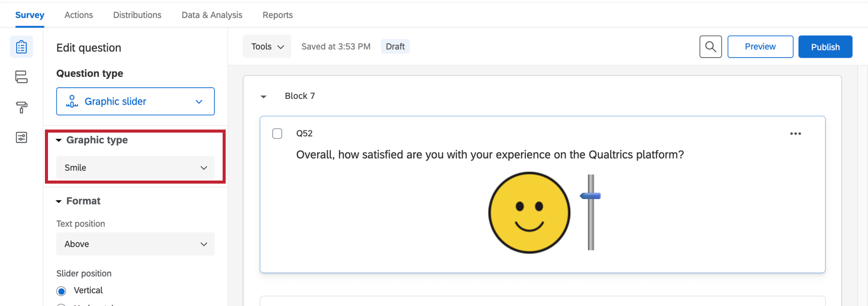The image size is (868, 306).
Task: Open the survey options icon
Action: 21,137
